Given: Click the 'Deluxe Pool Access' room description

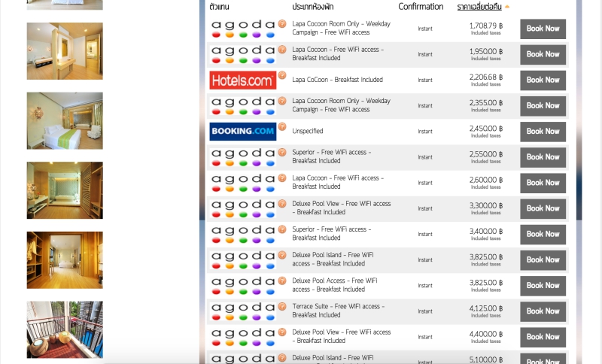Looking at the screenshot, I should 334,285.
